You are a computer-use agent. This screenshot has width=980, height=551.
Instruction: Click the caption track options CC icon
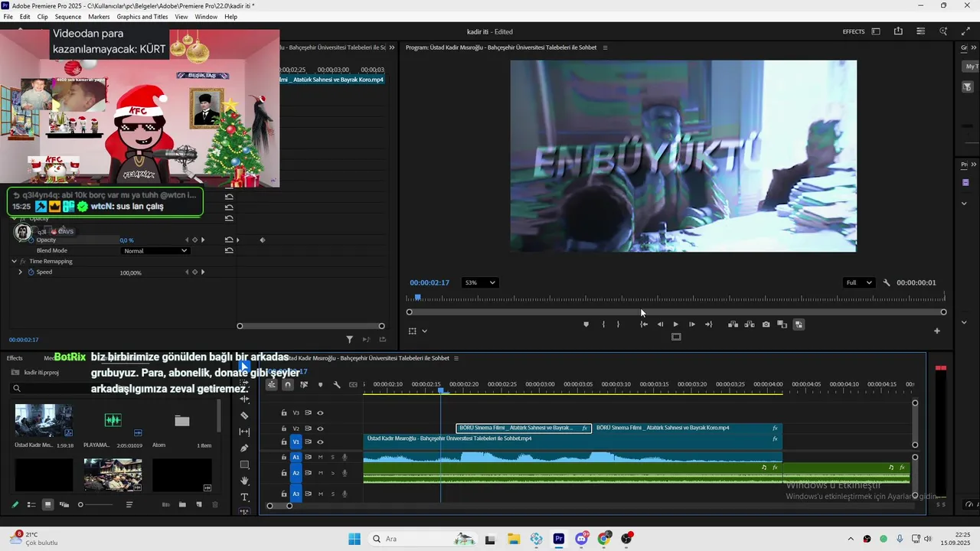353,385
